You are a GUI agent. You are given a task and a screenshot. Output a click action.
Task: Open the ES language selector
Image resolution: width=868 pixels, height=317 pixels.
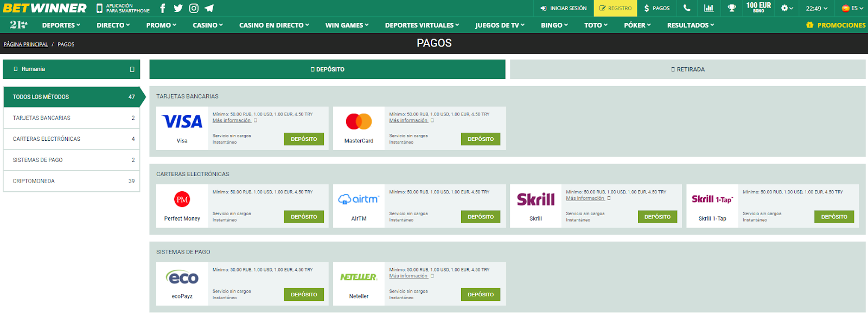coord(852,8)
